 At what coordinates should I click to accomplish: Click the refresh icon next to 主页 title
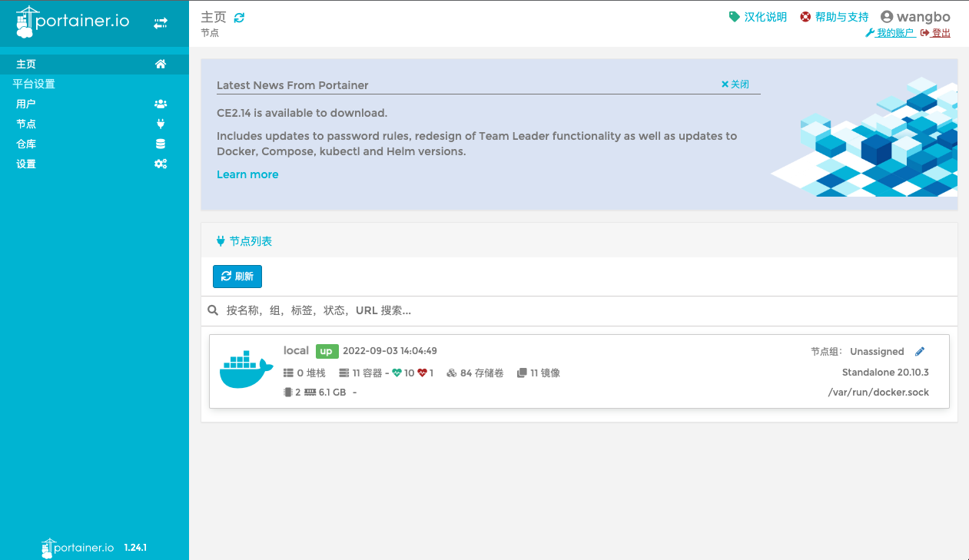pyautogui.click(x=238, y=15)
